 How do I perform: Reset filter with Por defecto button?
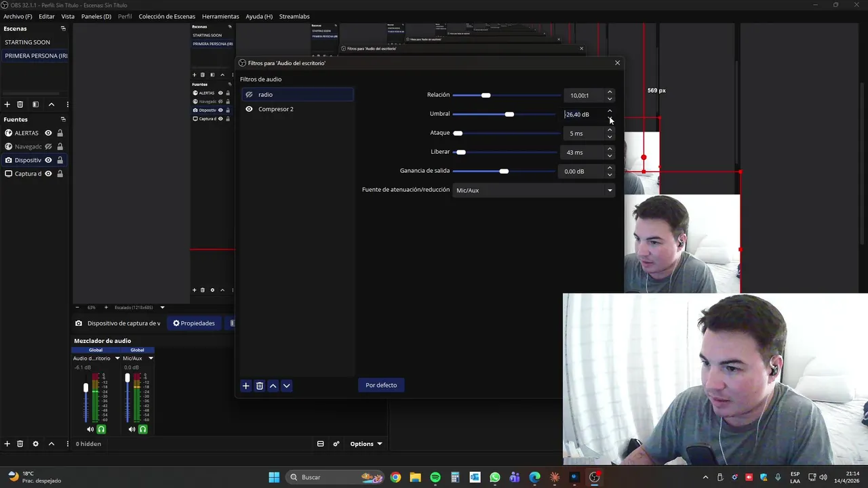381,385
